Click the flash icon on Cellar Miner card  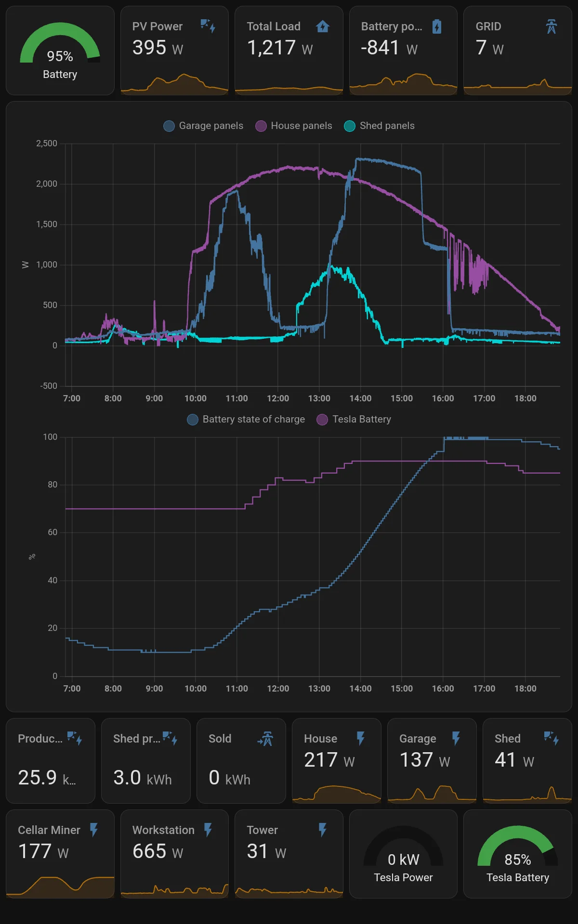point(94,830)
